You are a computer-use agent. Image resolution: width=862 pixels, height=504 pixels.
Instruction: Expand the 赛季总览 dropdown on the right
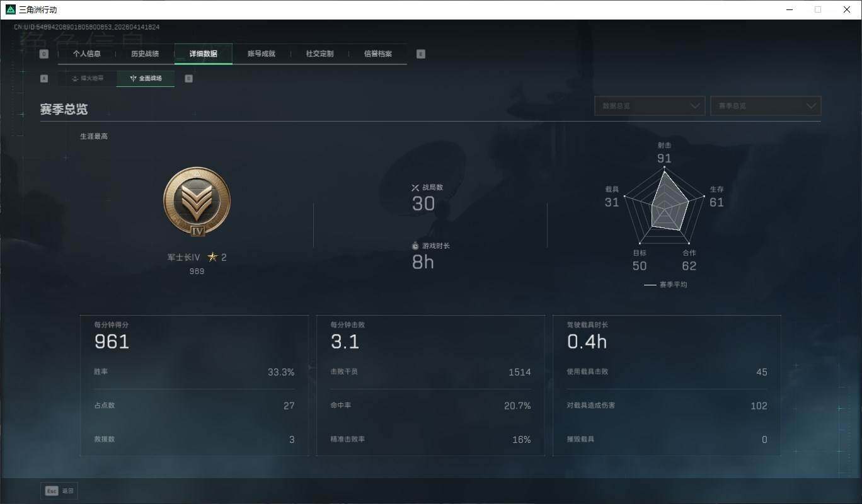pyautogui.click(x=766, y=106)
